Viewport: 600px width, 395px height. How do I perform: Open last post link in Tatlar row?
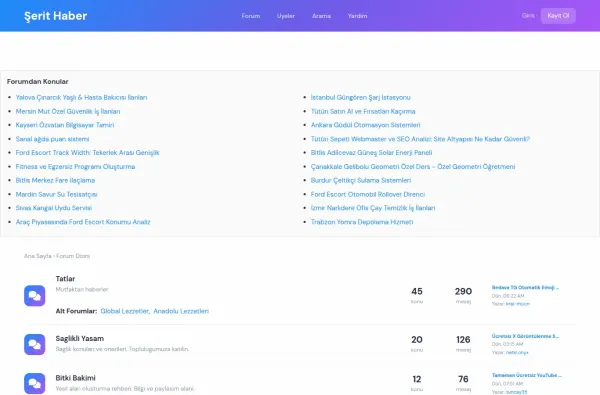pos(525,287)
